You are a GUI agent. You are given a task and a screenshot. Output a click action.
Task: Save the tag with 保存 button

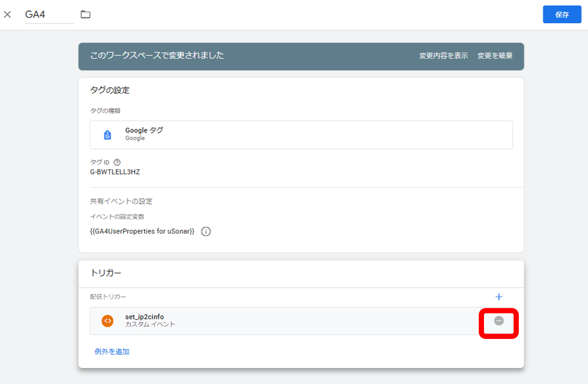click(562, 14)
